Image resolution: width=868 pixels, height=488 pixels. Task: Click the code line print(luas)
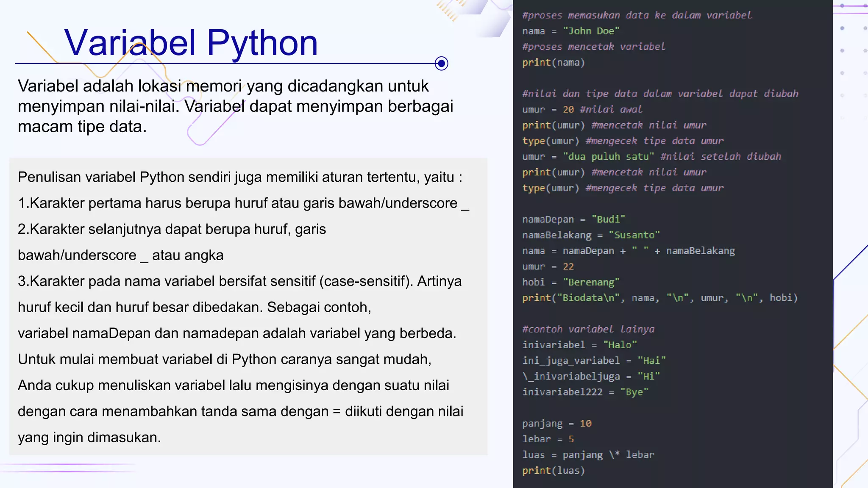(x=554, y=471)
